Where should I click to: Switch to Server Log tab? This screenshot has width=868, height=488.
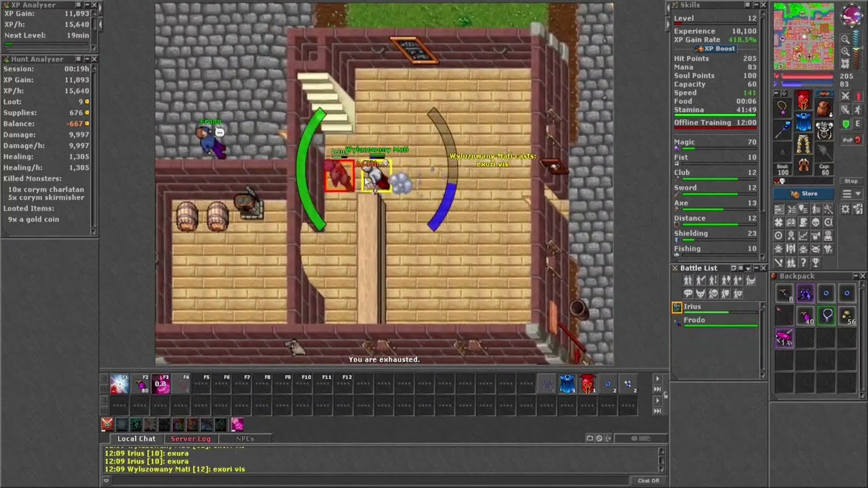tap(191, 439)
